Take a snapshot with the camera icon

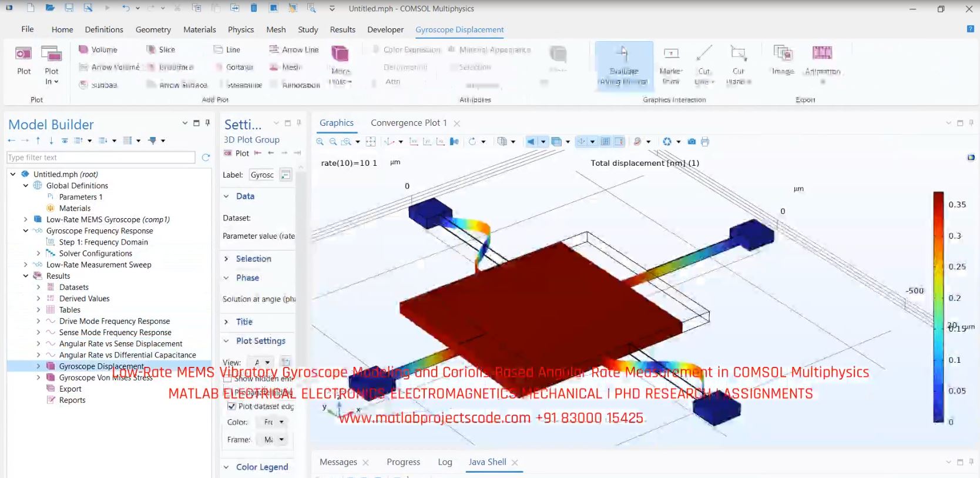tap(692, 142)
